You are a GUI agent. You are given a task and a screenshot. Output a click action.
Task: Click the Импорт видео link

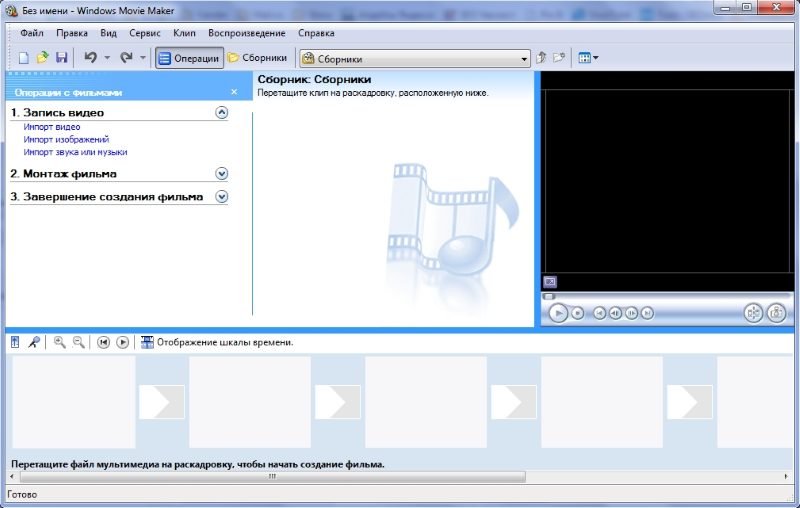pos(52,127)
